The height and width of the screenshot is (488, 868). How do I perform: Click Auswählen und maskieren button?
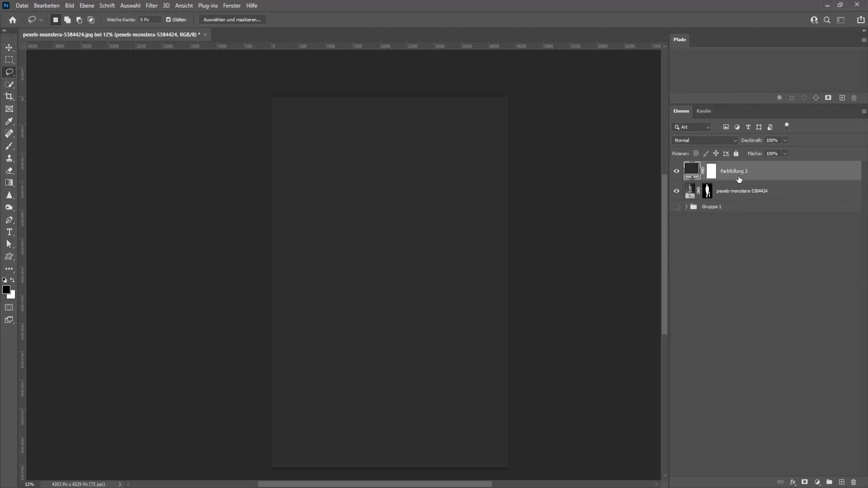[232, 19]
